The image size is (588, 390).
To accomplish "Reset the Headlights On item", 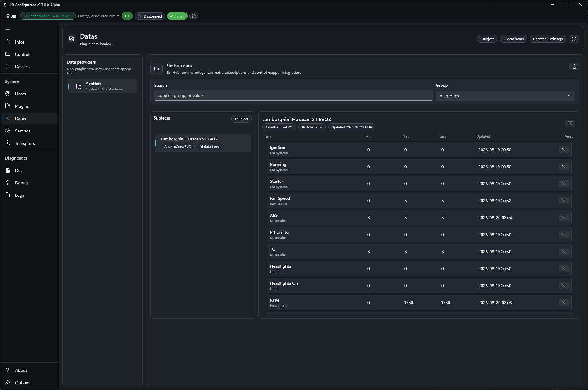I will pos(564,286).
